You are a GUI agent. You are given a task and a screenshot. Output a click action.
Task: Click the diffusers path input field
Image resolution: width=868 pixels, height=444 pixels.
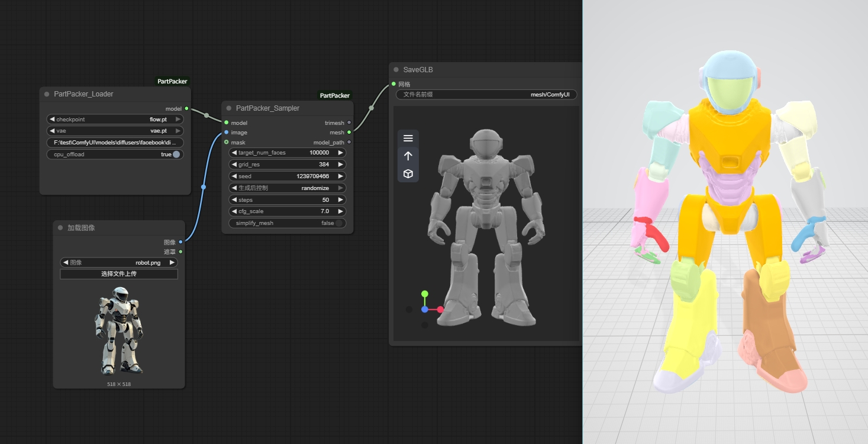coord(115,143)
